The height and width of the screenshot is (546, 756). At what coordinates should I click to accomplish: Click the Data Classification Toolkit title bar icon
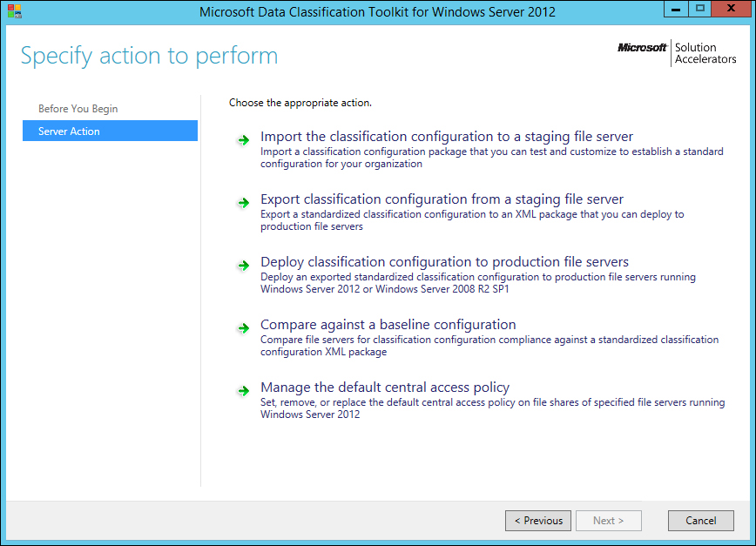pyautogui.click(x=12, y=11)
